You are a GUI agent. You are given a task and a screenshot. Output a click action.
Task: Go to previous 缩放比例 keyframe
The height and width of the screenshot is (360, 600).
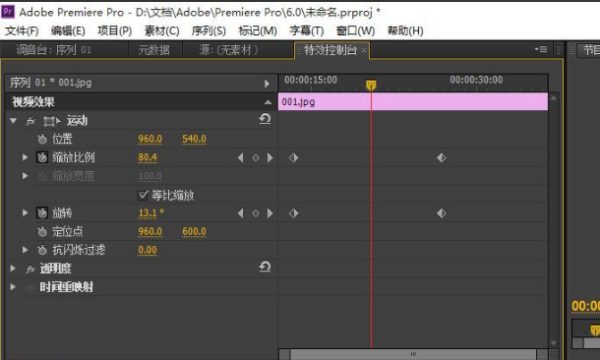(240, 158)
